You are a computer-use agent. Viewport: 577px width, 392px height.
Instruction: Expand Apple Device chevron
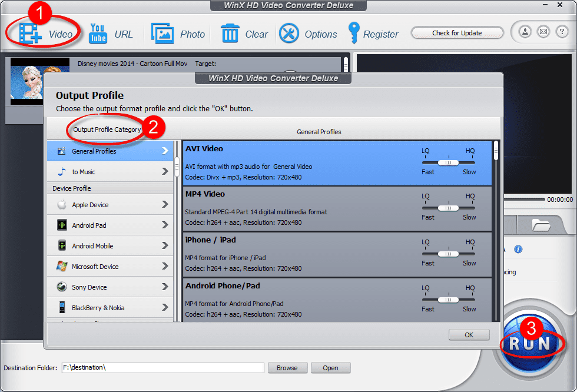coord(165,204)
